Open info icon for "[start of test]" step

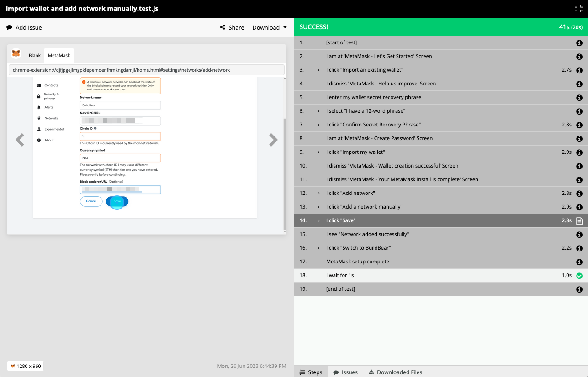pyautogui.click(x=579, y=43)
